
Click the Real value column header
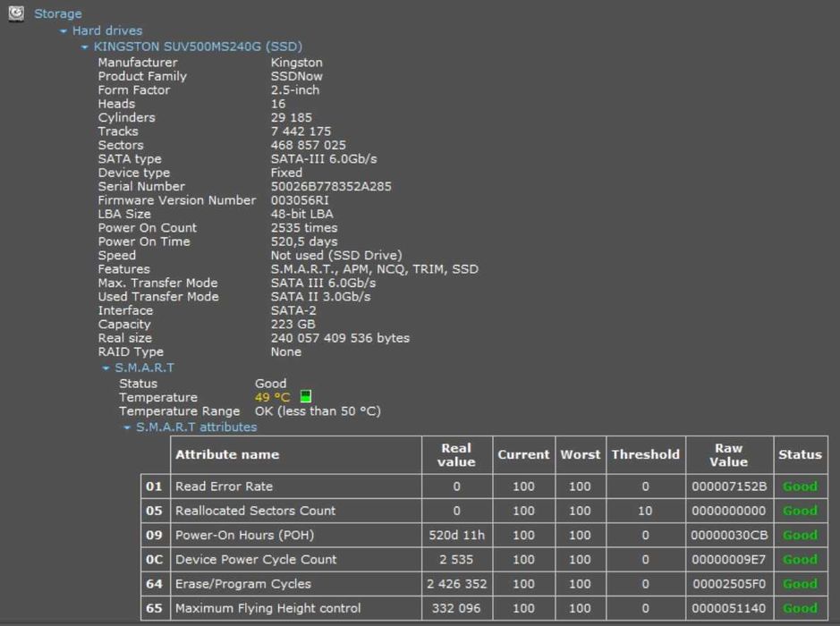click(457, 454)
